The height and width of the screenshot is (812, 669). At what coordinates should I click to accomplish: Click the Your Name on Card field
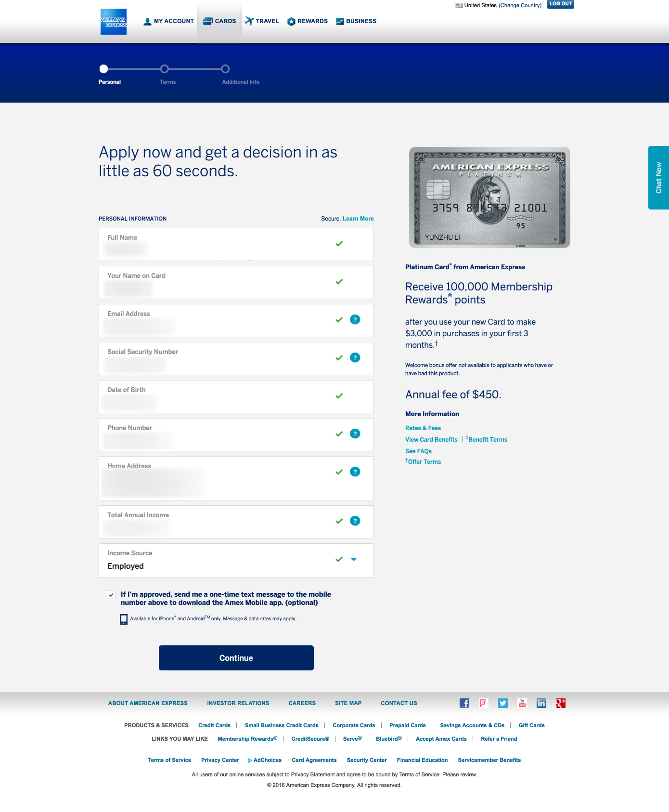click(236, 283)
